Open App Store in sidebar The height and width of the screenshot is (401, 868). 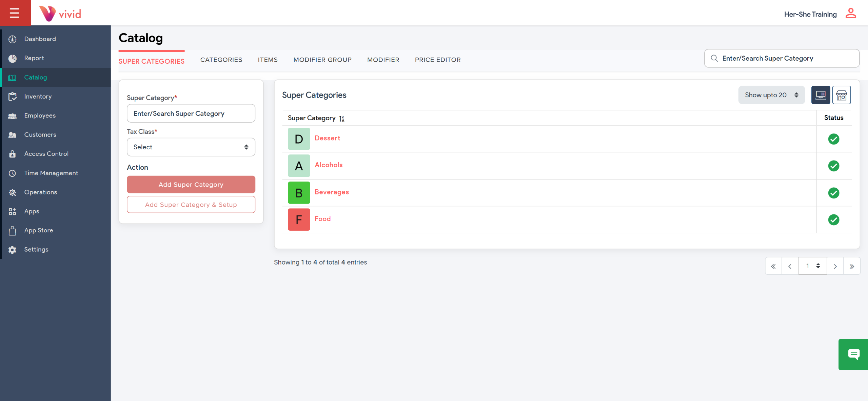click(38, 230)
